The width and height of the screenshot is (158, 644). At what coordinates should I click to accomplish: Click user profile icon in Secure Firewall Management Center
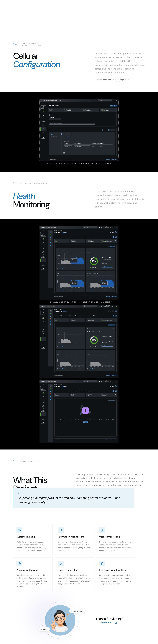114,100
